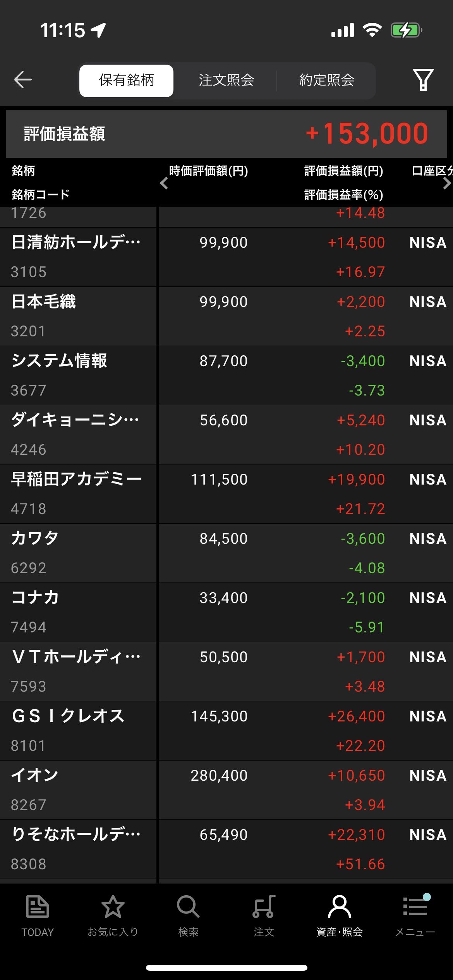Open the イオン 8267 stock row
Viewport: 453px width, 980px height.
[226, 790]
